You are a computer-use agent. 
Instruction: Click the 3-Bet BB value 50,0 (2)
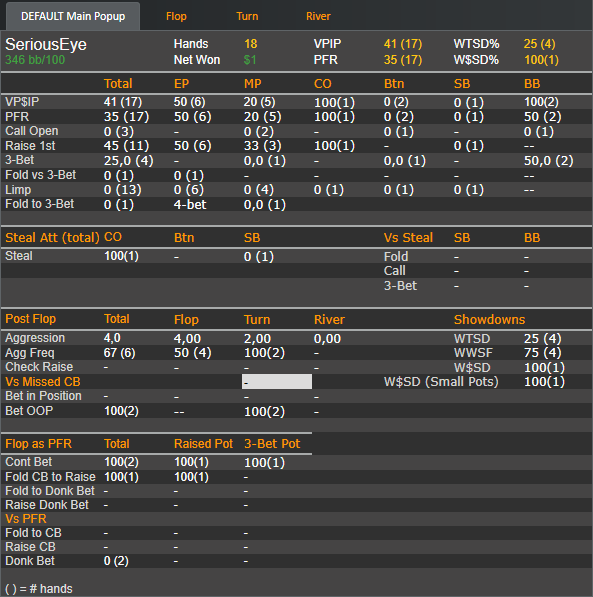[548, 161]
